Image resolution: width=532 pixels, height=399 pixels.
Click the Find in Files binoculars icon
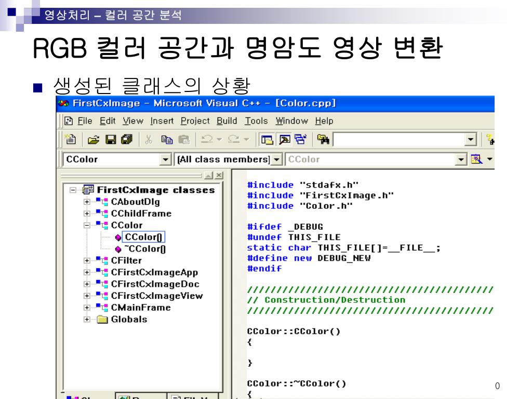[323, 139]
